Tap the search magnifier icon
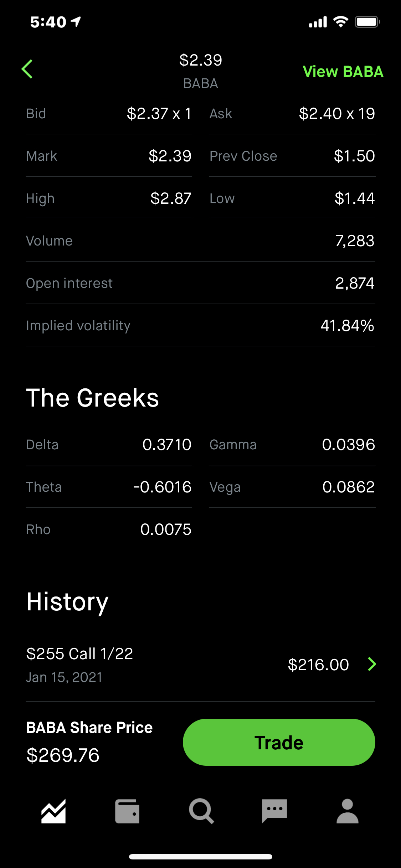The image size is (401, 868). click(x=201, y=811)
